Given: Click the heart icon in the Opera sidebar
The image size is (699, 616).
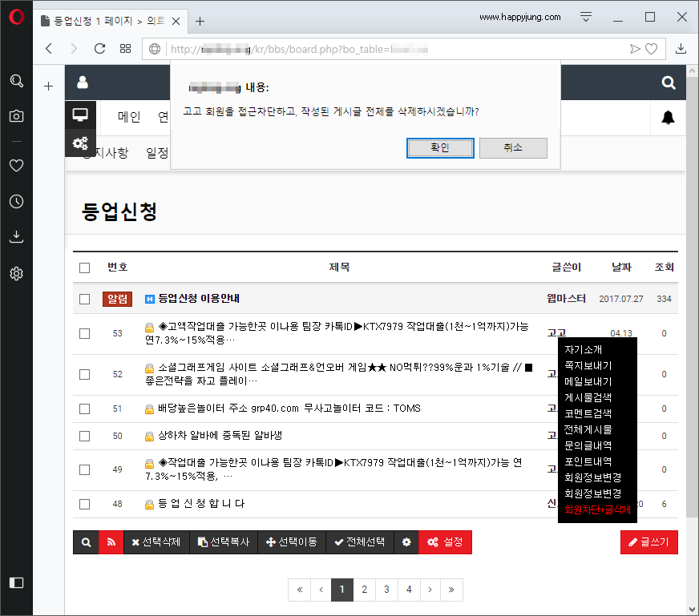Looking at the screenshot, I should (x=16, y=166).
